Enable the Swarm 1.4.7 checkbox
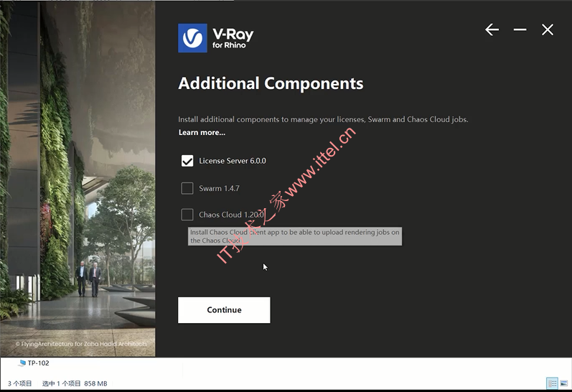572x392 pixels. (x=187, y=188)
